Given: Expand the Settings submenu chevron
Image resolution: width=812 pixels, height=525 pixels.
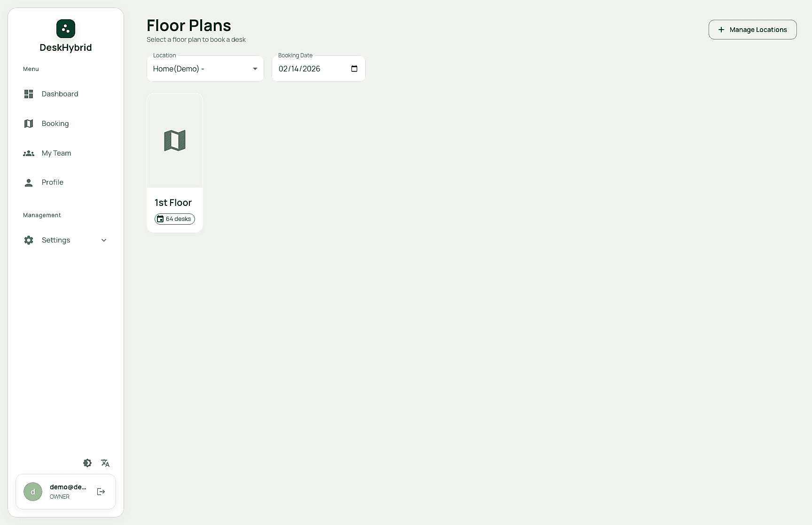Looking at the screenshot, I should pos(103,240).
